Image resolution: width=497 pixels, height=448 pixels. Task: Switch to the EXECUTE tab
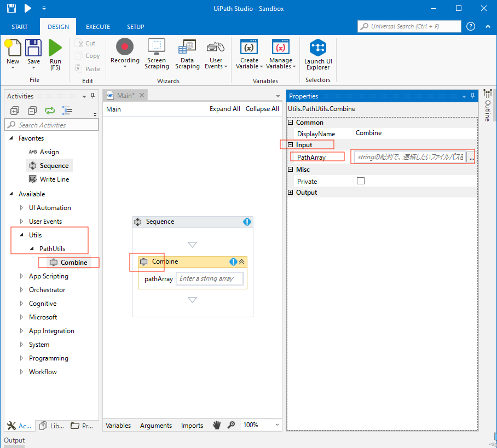(x=98, y=27)
